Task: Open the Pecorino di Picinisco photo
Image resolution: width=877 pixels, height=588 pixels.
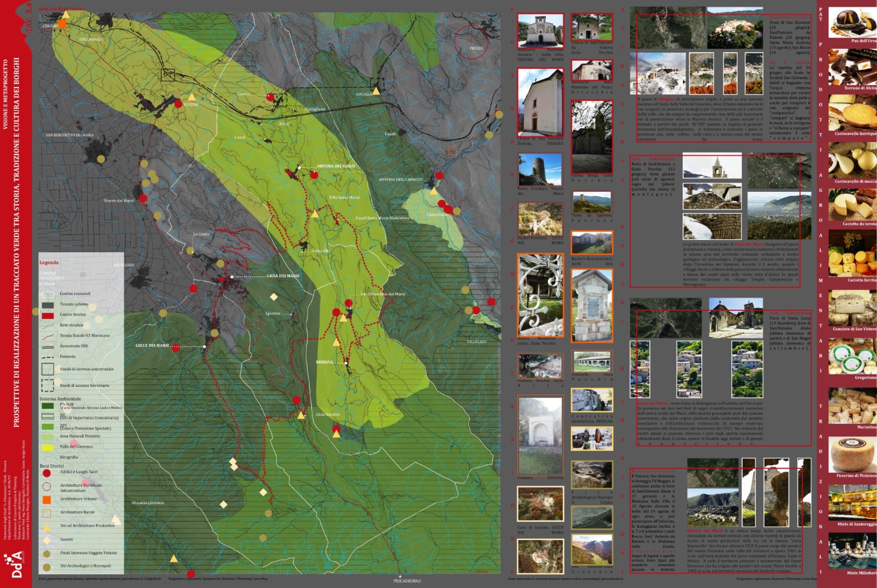Action: tap(852, 454)
